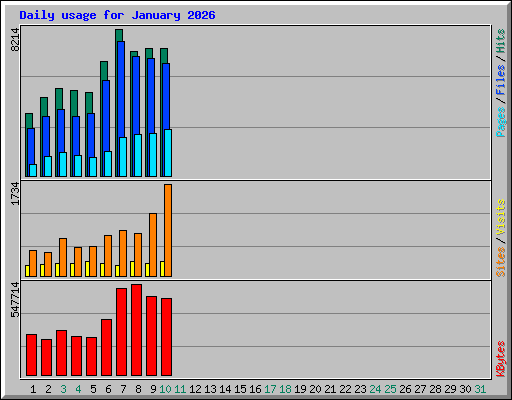Click day label '20' on the x-axis

pos(315,389)
